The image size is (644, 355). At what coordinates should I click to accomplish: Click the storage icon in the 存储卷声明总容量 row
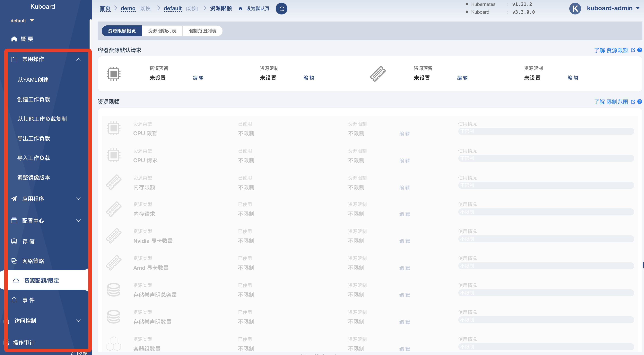pyautogui.click(x=114, y=290)
